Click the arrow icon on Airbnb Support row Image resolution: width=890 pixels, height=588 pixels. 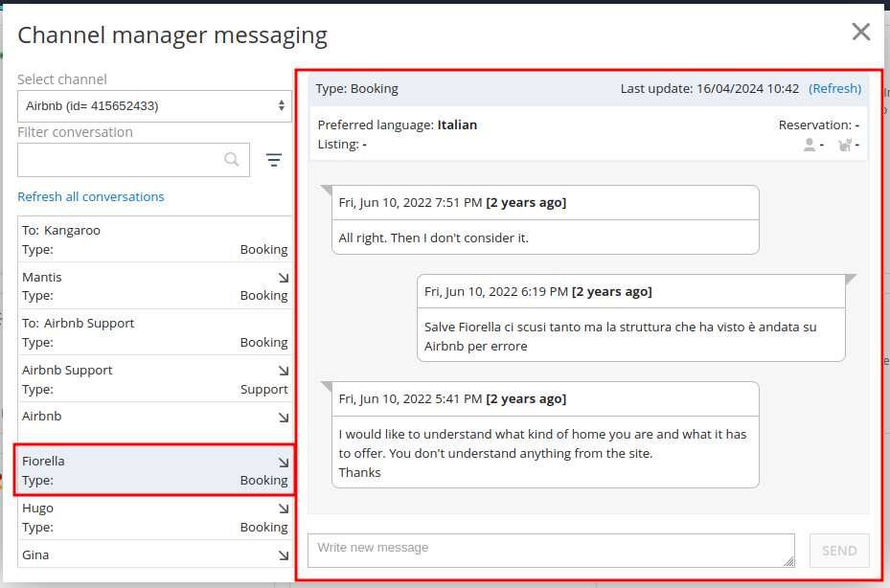pos(284,371)
